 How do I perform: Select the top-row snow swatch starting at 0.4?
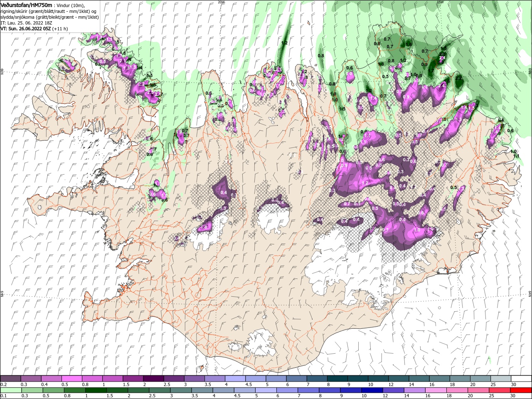[51, 379]
